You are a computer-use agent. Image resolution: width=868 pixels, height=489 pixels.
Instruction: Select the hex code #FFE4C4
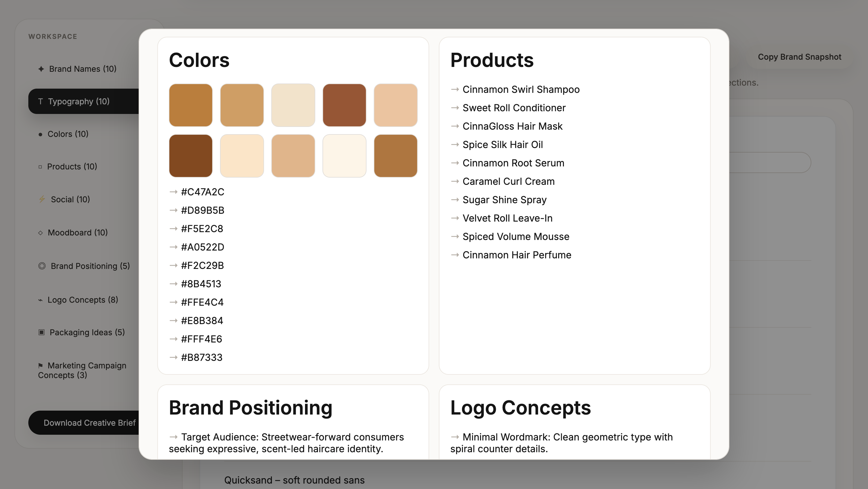tap(202, 302)
